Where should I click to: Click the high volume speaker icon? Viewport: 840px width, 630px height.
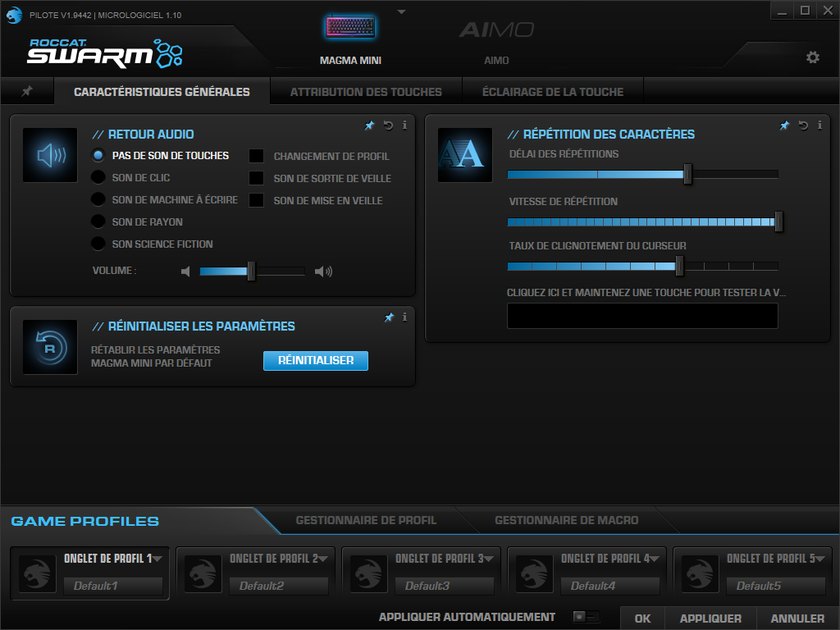(323, 272)
